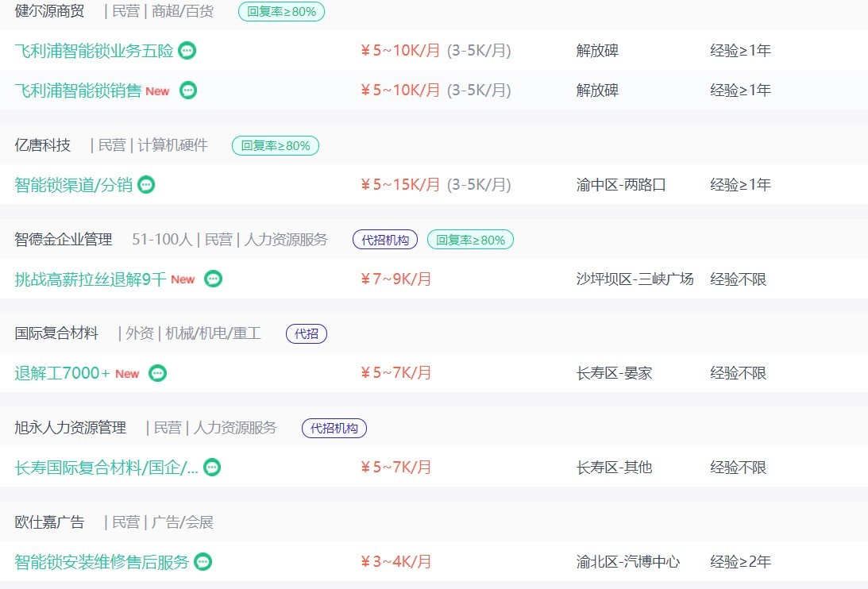Open job listing 飞利浦智能锁销售
868x589 pixels.
tap(78, 90)
